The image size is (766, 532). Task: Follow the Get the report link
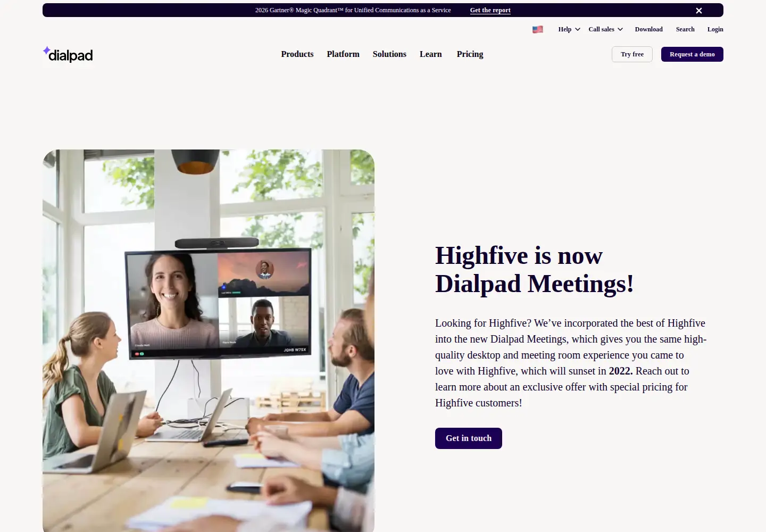click(x=490, y=10)
